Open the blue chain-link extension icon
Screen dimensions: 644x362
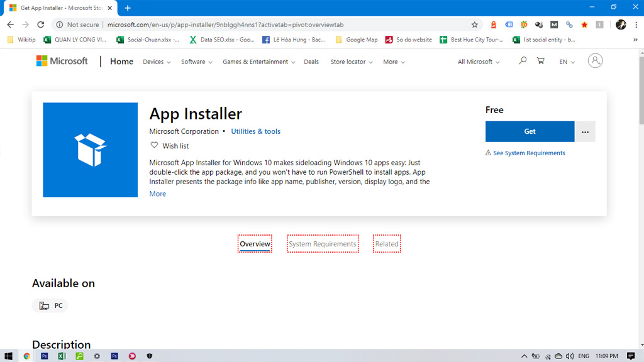569,25
